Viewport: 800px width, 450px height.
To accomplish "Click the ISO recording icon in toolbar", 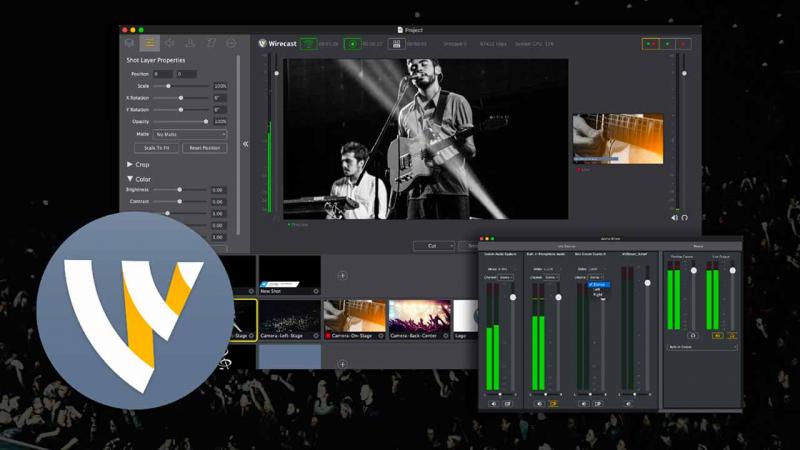I will [x=396, y=44].
